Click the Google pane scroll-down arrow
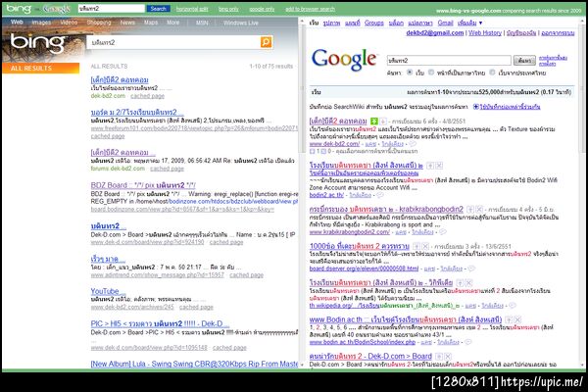Screen dimensions: 588x392 582,365
